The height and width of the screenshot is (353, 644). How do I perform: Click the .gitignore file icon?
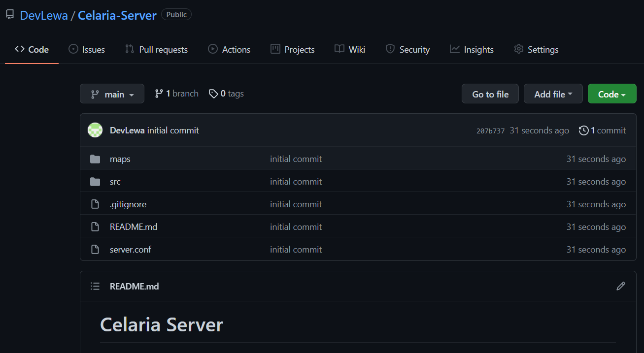[95, 204]
